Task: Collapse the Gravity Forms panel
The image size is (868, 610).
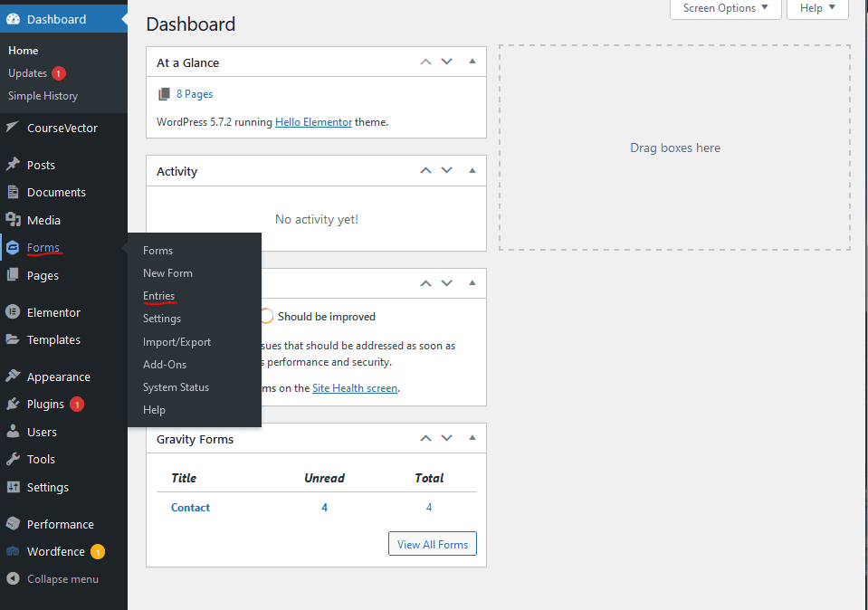Action: [472, 438]
